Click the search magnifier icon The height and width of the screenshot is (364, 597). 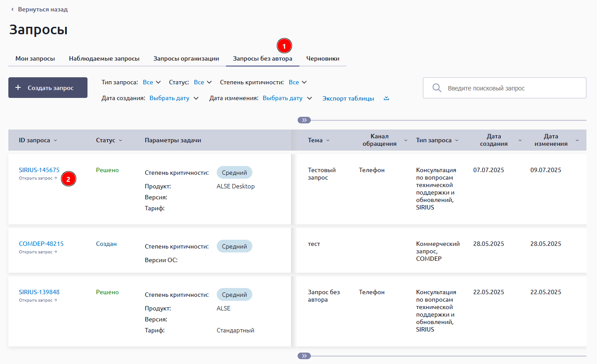[x=437, y=88]
